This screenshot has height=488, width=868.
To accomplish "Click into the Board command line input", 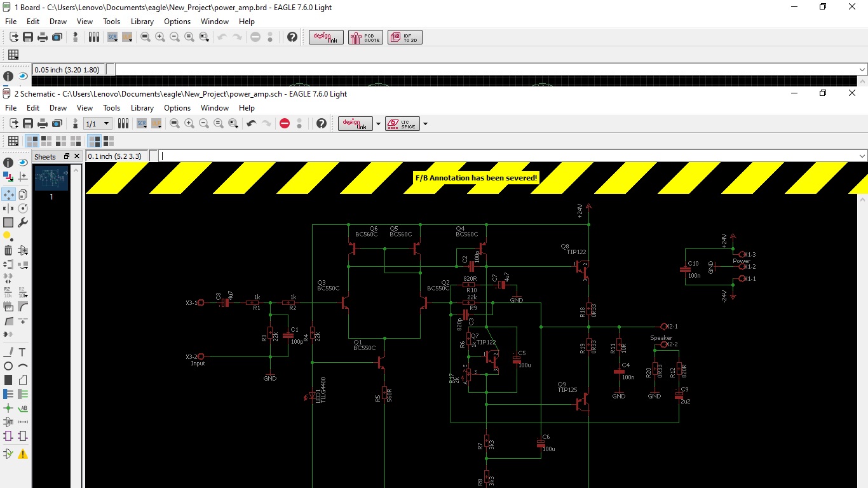I will point(485,70).
